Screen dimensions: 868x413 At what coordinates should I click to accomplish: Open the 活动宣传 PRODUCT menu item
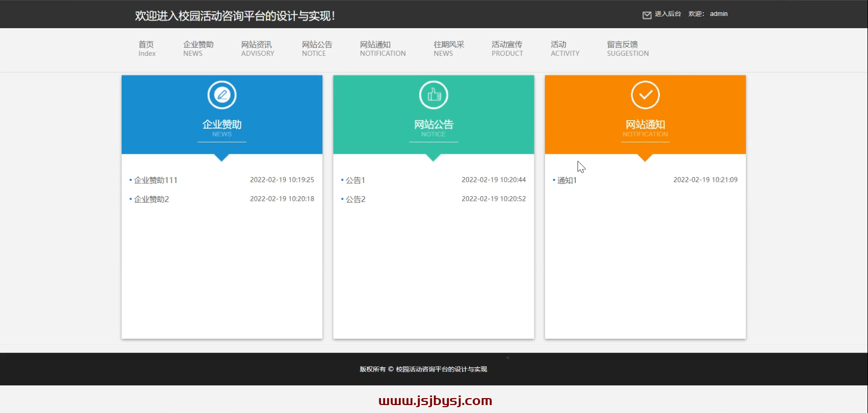[x=507, y=48]
